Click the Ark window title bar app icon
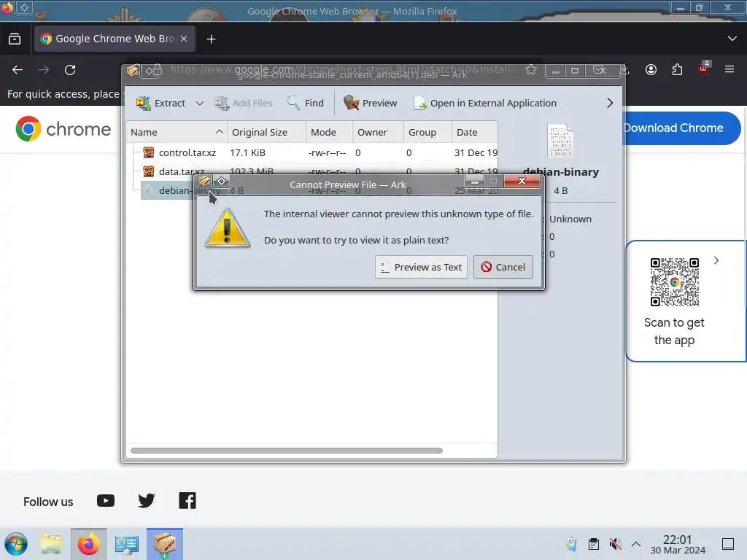747x560 pixels. [x=133, y=71]
